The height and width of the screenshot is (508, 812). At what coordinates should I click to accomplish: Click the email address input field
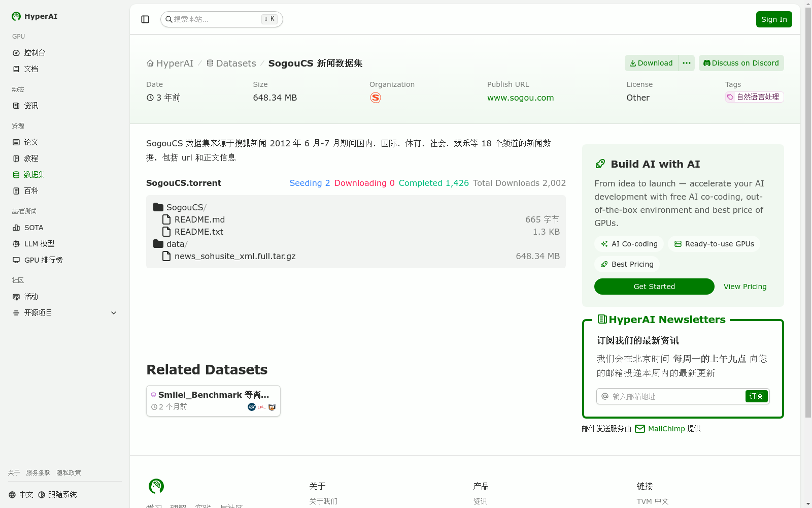(x=678, y=396)
